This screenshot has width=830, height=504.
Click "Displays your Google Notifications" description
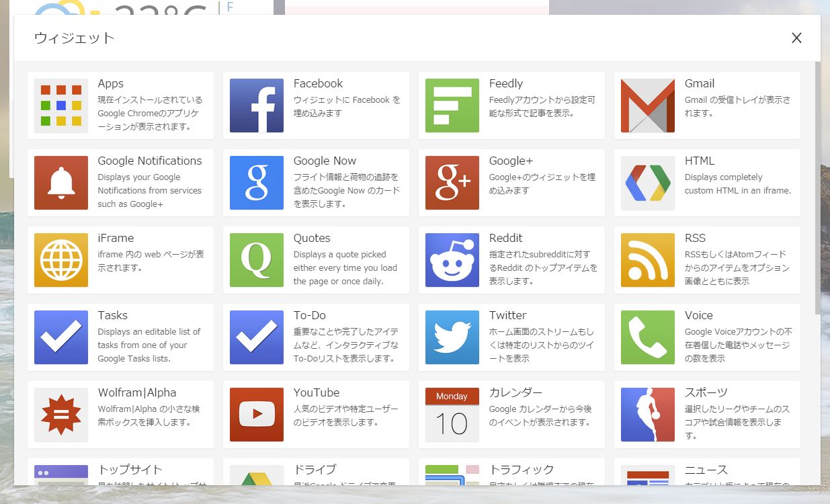coord(149,191)
